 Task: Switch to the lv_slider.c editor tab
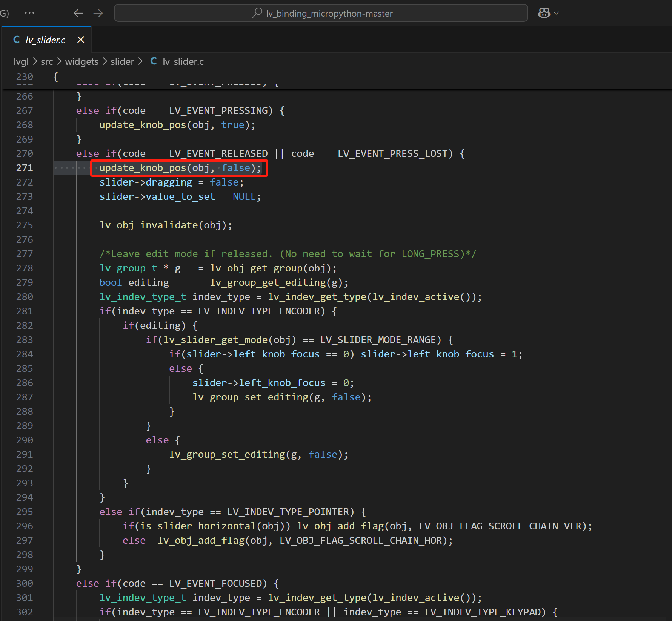[45, 40]
